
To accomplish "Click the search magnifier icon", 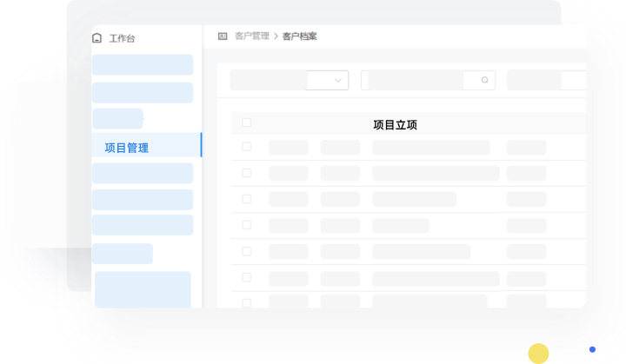I will [484, 80].
